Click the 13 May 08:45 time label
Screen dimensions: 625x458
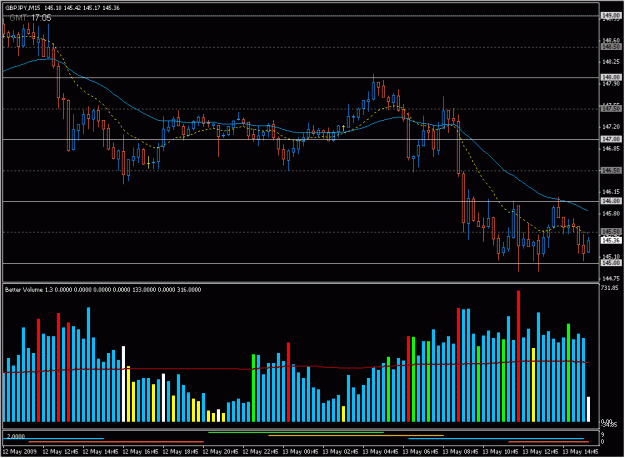[460, 452]
